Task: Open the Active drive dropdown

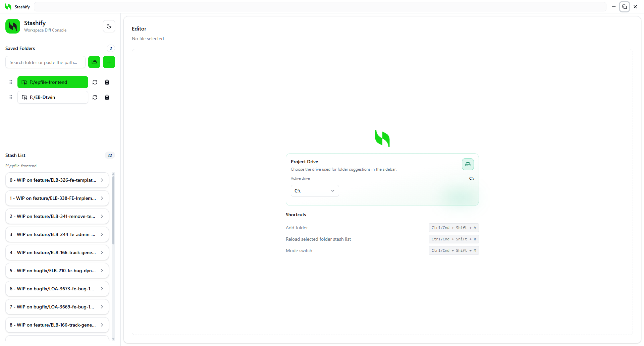Action: (x=314, y=190)
